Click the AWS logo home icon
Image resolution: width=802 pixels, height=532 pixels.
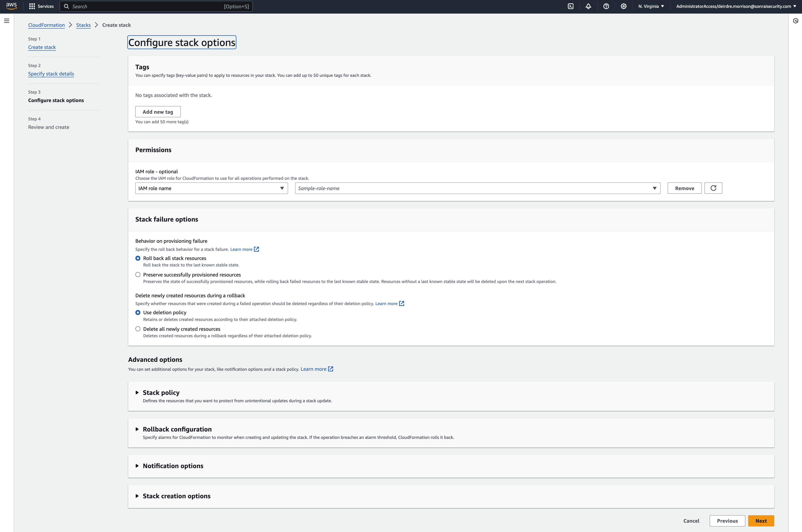click(x=11, y=6)
